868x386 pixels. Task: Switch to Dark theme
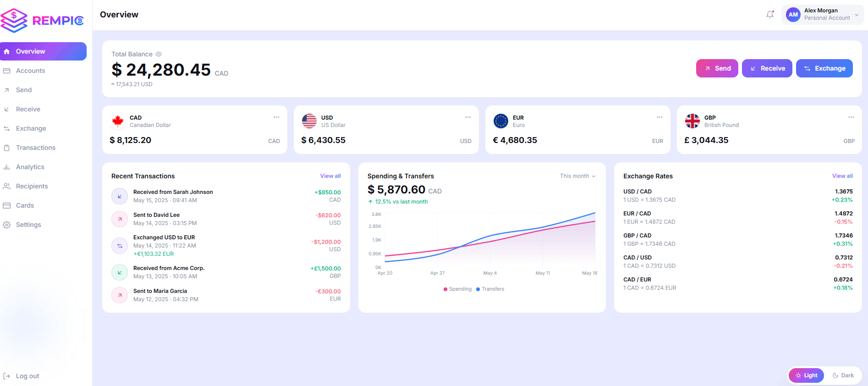pos(843,375)
